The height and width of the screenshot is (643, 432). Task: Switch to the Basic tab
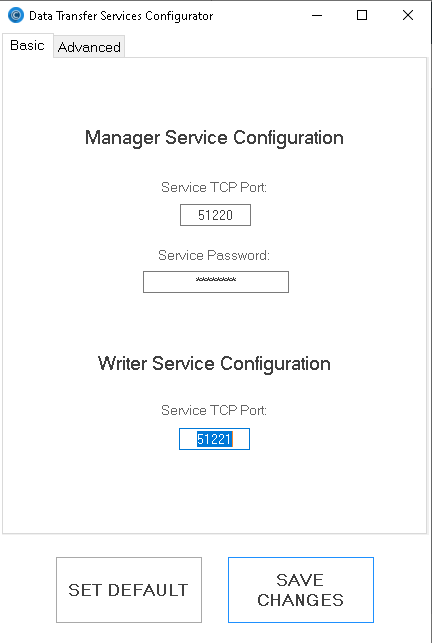point(27,45)
